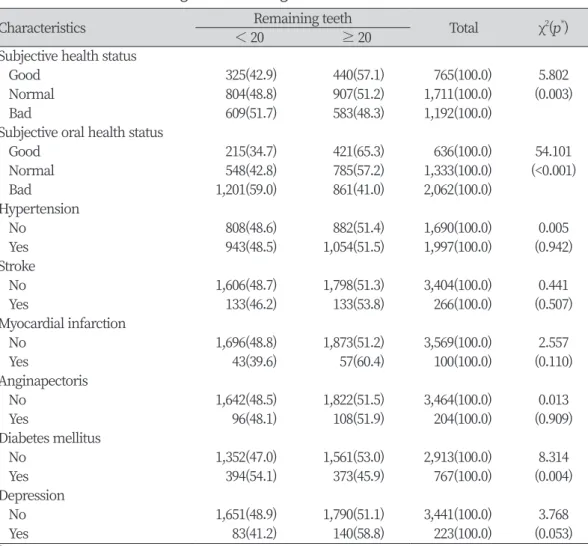The height and width of the screenshot is (546, 588).
Task: Select the Depression row label
Action: (32, 496)
